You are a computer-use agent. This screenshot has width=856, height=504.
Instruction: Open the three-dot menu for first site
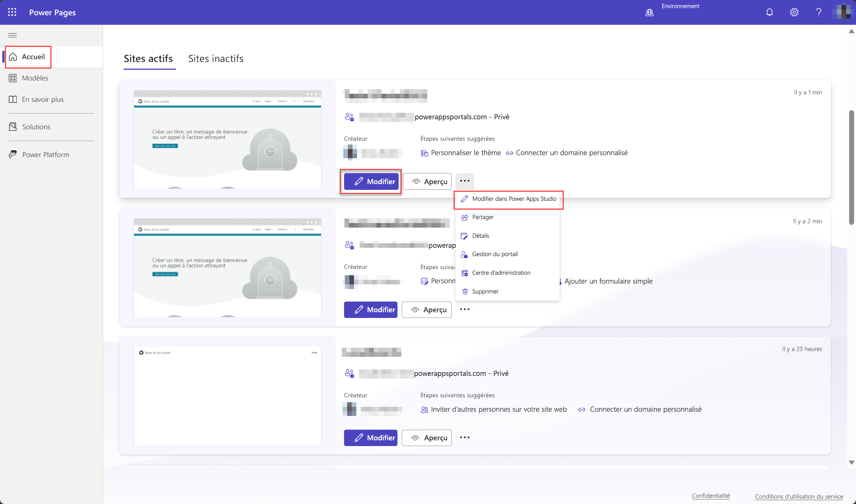[x=465, y=181]
